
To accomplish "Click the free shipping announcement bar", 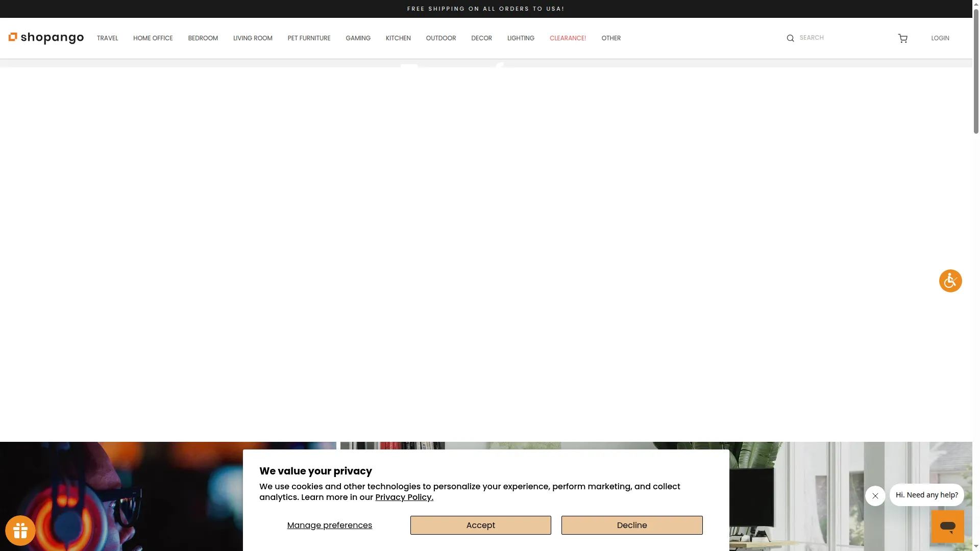I will (486, 9).
